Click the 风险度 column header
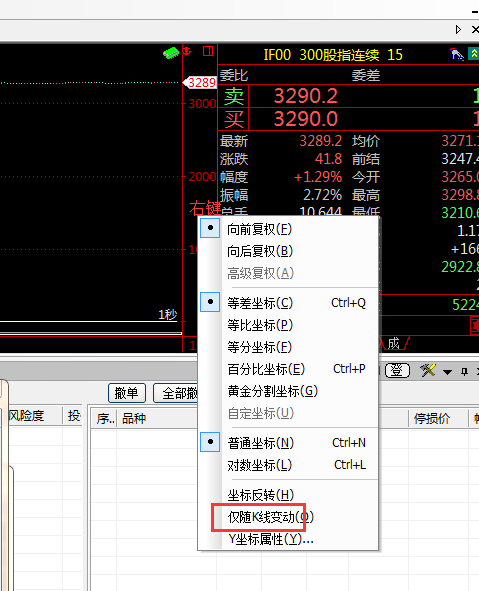This screenshot has width=479, height=591. (26, 416)
